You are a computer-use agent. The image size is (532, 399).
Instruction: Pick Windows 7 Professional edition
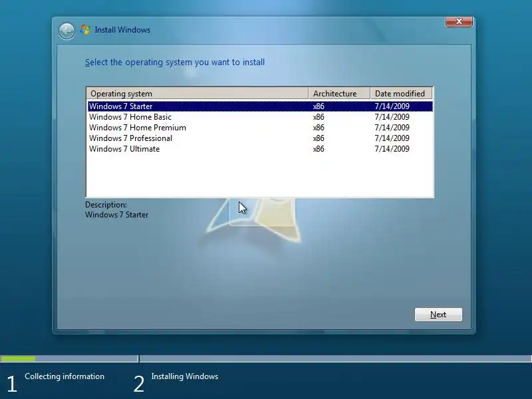click(260, 138)
